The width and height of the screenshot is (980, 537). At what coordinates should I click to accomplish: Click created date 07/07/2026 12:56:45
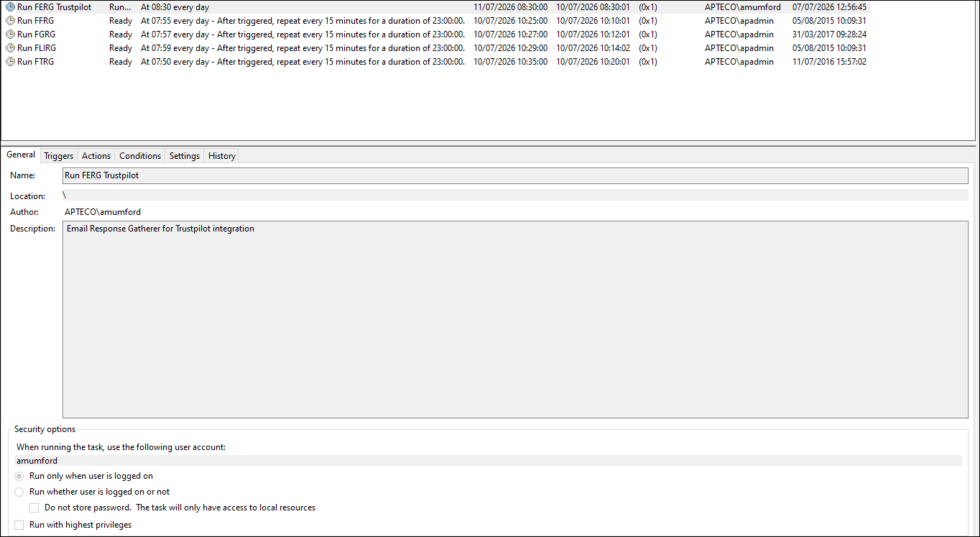829,7
